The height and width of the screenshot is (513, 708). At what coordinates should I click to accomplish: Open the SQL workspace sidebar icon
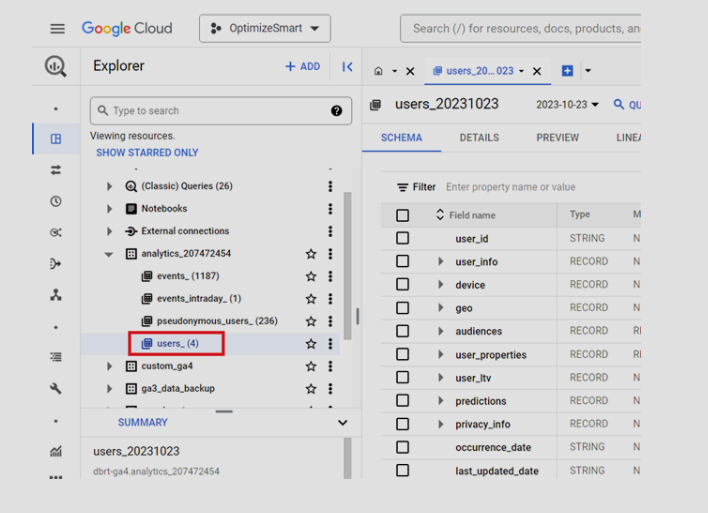click(56, 139)
